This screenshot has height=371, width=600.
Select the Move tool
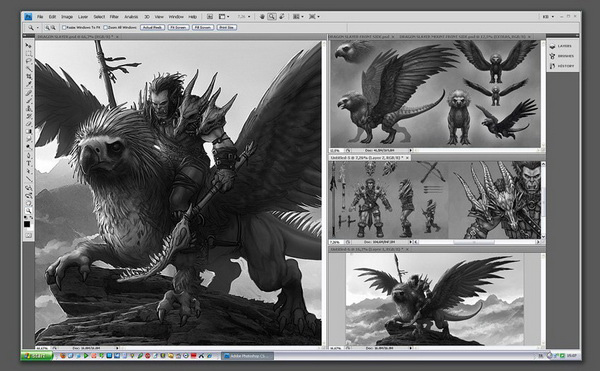coord(28,46)
